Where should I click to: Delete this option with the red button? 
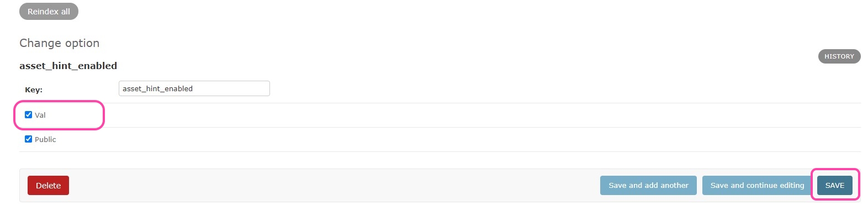coord(48,186)
